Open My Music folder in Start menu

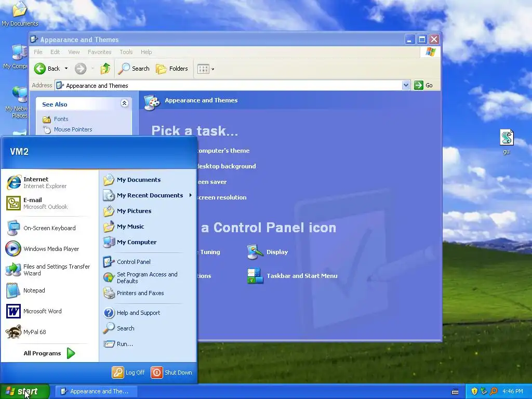pos(124,227)
